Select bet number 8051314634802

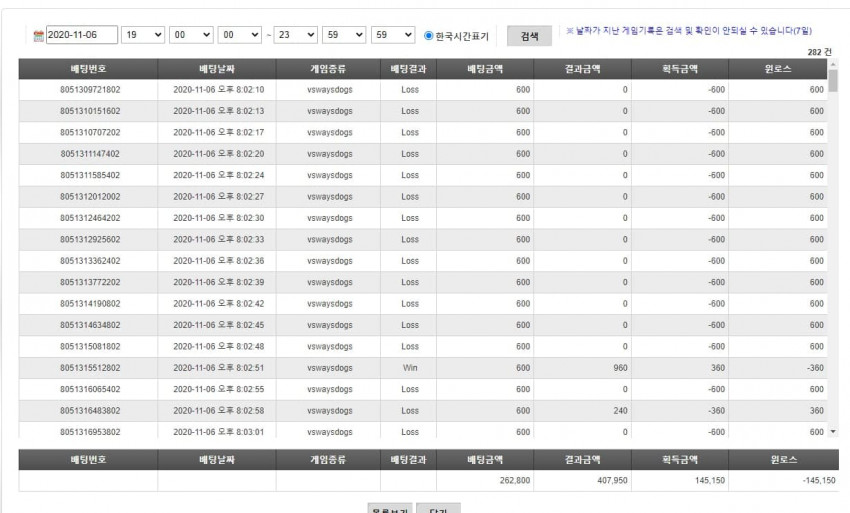click(90, 325)
